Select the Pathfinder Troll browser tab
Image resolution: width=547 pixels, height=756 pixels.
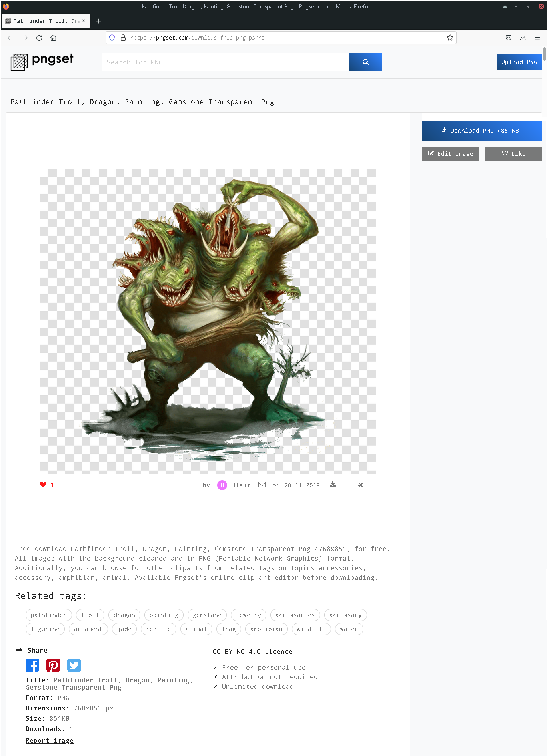pyautogui.click(x=46, y=21)
